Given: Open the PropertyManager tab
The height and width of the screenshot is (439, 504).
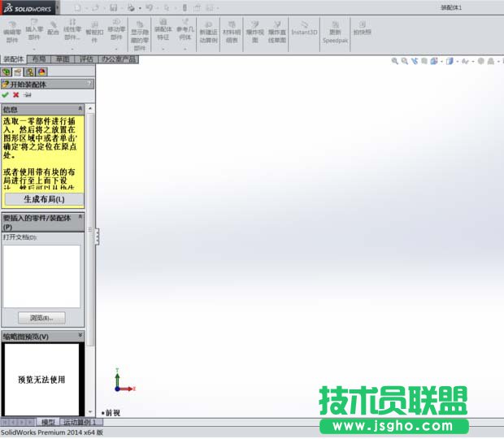Looking at the screenshot, I should point(18,72).
